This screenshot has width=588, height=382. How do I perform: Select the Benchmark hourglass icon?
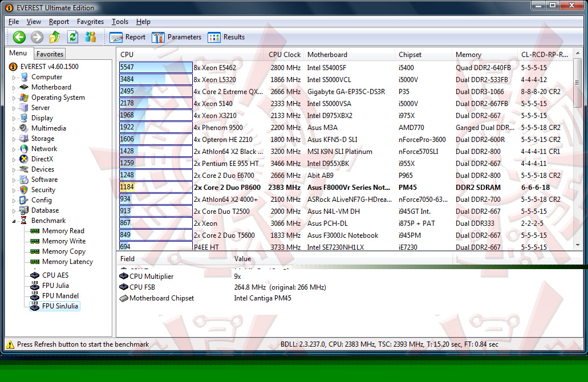[23, 221]
